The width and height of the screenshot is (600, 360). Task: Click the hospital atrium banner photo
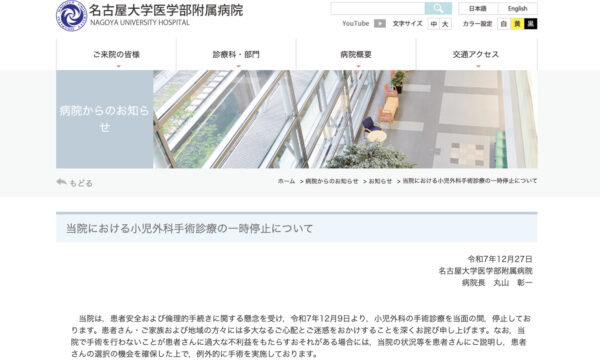345,119
